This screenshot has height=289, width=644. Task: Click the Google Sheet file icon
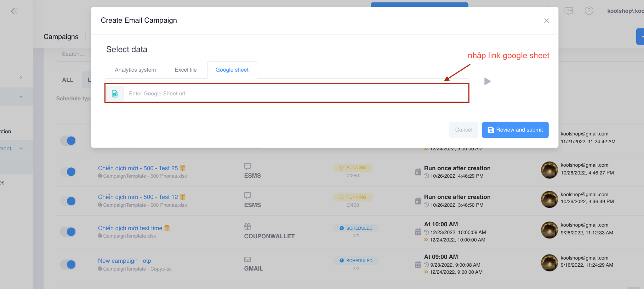[x=115, y=94]
